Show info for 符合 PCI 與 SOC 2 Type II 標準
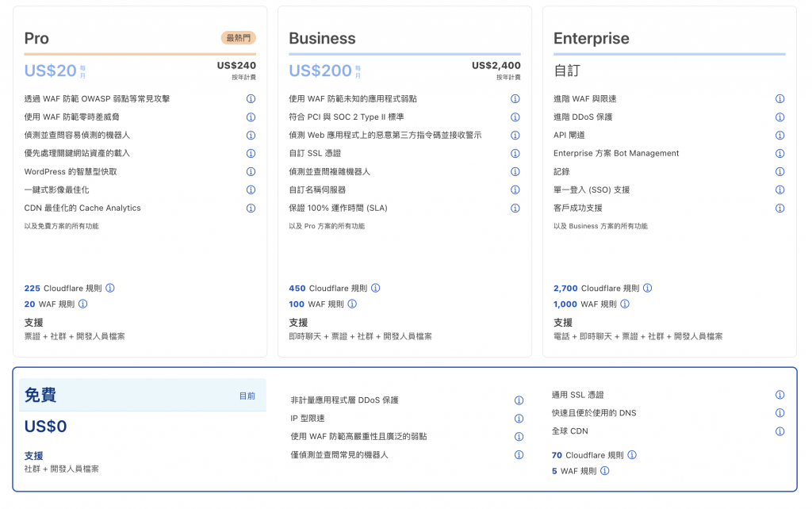Viewport: 812px width, 509px height. [x=515, y=117]
